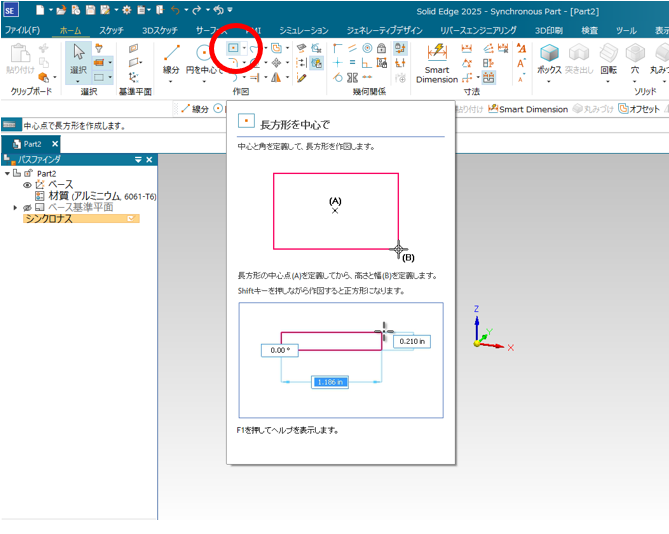
Task: Open the ファイル(F) menu
Action: [x=22, y=30]
